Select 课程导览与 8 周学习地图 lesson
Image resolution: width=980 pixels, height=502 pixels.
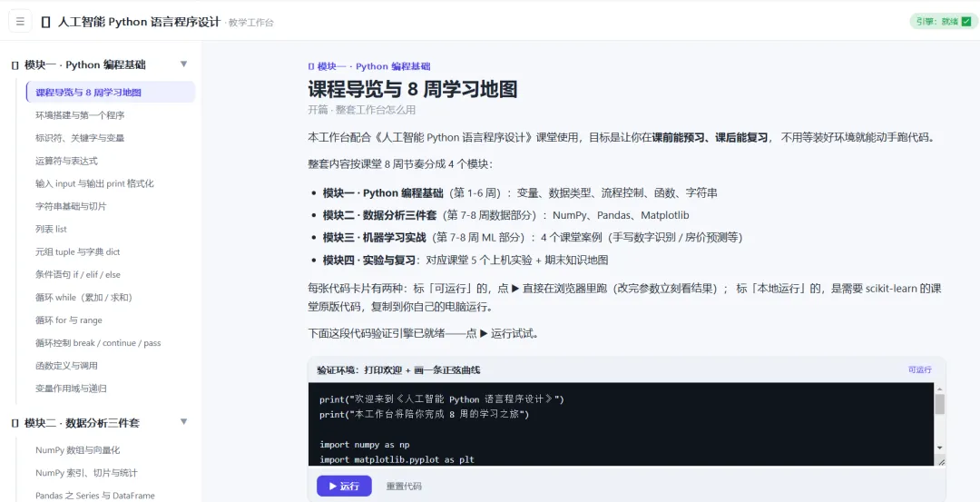(x=111, y=93)
